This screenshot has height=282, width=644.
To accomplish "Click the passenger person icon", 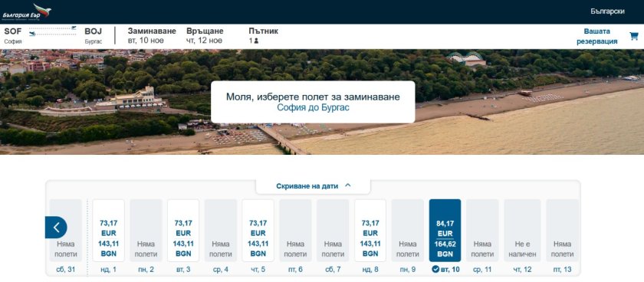I will pyautogui.click(x=256, y=41).
